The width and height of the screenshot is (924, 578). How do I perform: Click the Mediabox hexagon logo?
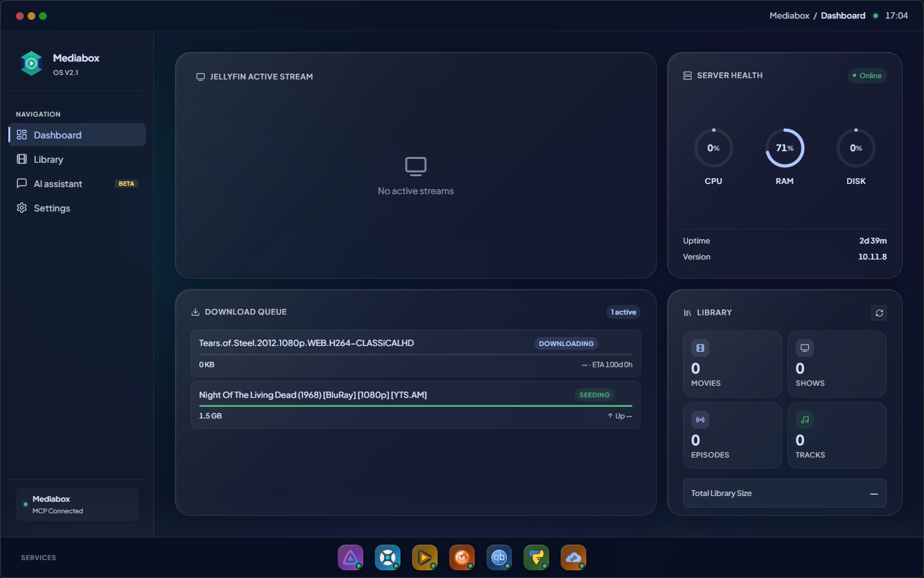coord(31,63)
